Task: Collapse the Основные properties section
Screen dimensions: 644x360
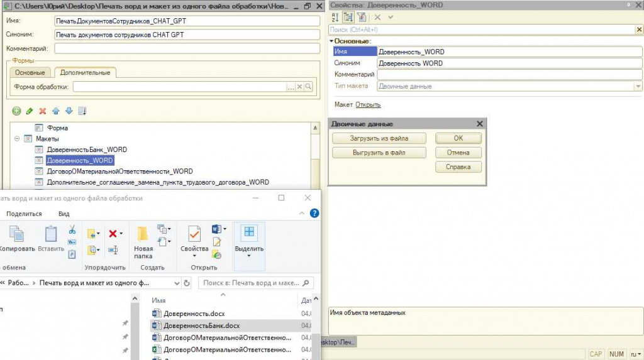Action: [331, 41]
